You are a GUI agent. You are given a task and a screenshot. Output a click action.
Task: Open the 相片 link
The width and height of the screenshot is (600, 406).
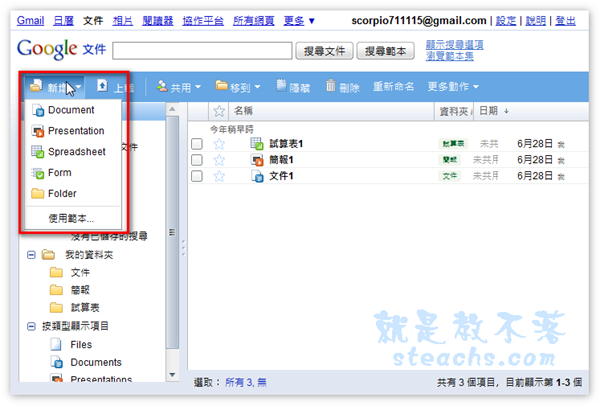click(123, 21)
